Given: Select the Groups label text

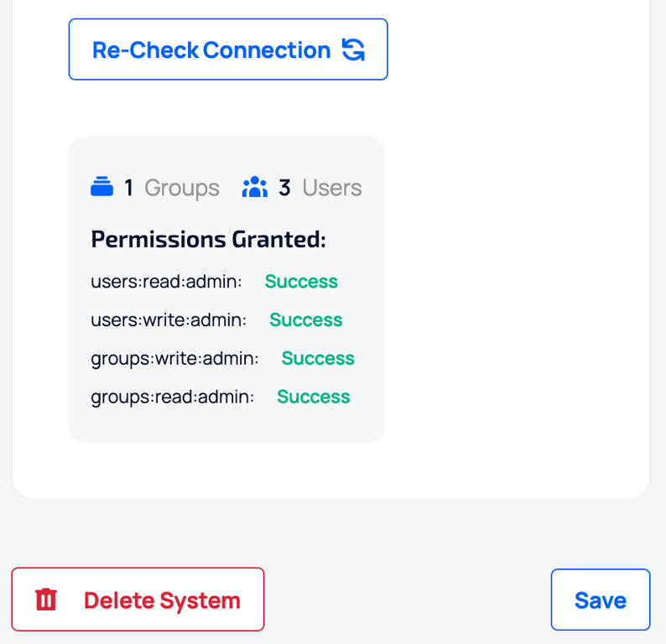Looking at the screenshot, I should coord(182,188).
